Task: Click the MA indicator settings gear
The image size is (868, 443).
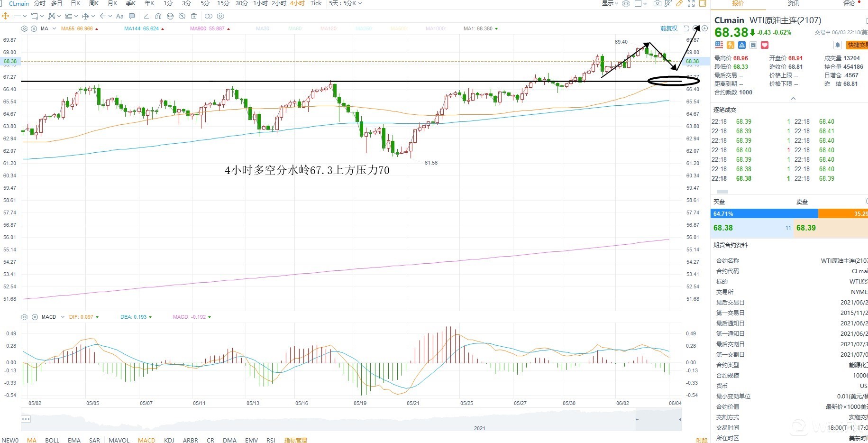Action: point(25,28)
